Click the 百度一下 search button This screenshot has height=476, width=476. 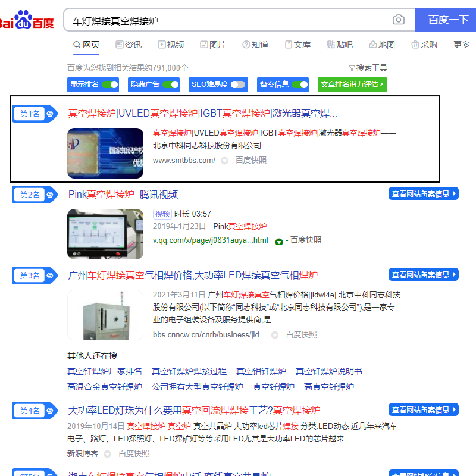(x=446, y=20)
